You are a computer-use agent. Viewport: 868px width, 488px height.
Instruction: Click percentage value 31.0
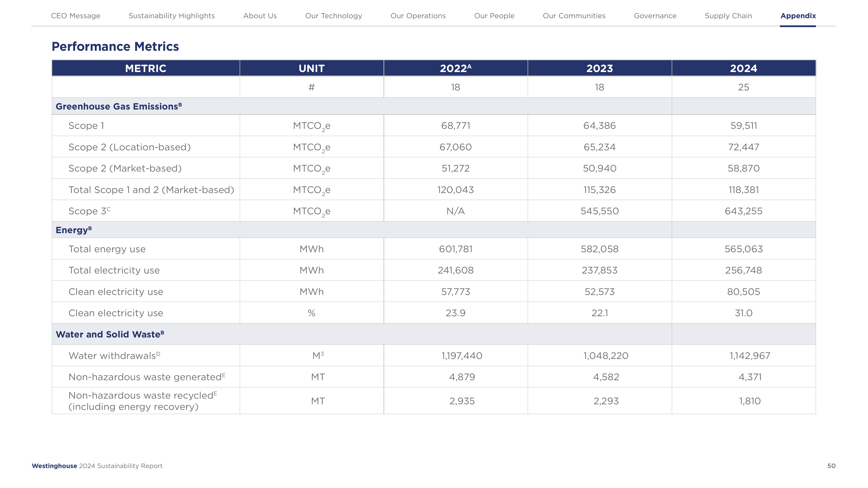tap(744, 313)
